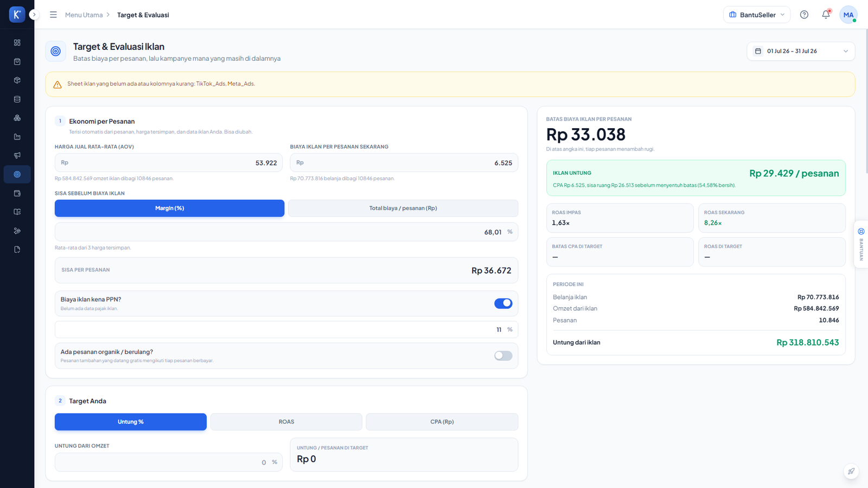Image resolution: width=868 pixels, height=488 pixels.
Task: Open the shopping bag orders icon
Action: click(x=17, y=61)
